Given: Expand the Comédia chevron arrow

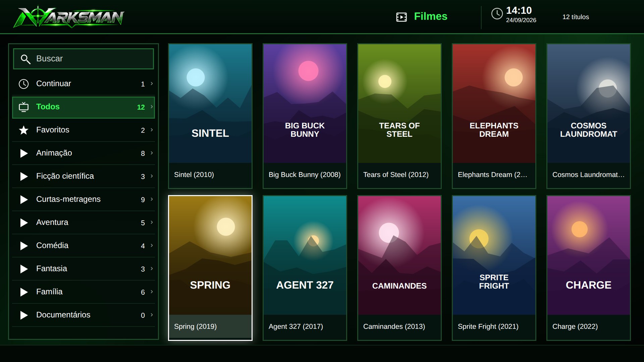Looking at the screenshot, I should (x=152, y=245).
